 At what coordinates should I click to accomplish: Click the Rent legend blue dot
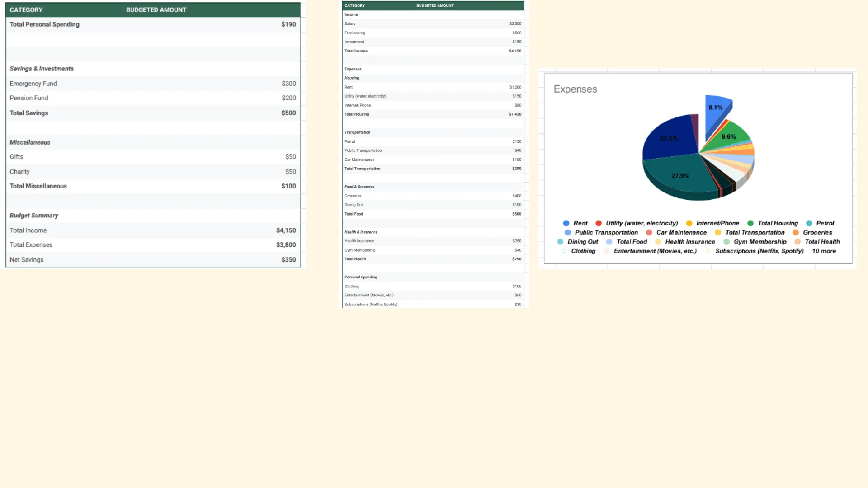[x=566, y=223]
